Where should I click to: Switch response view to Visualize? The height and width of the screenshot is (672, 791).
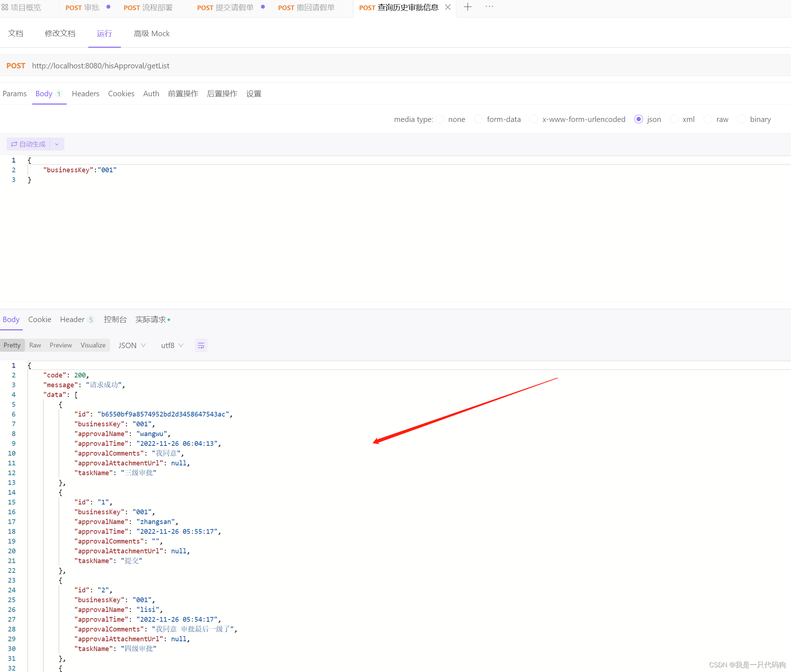point(93,345)
